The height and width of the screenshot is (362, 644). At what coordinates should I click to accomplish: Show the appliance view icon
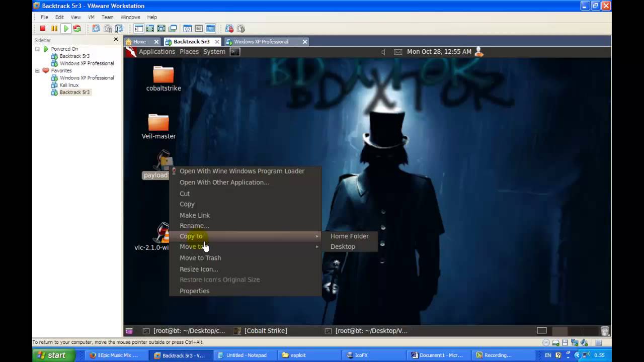(x=199, y=29)
